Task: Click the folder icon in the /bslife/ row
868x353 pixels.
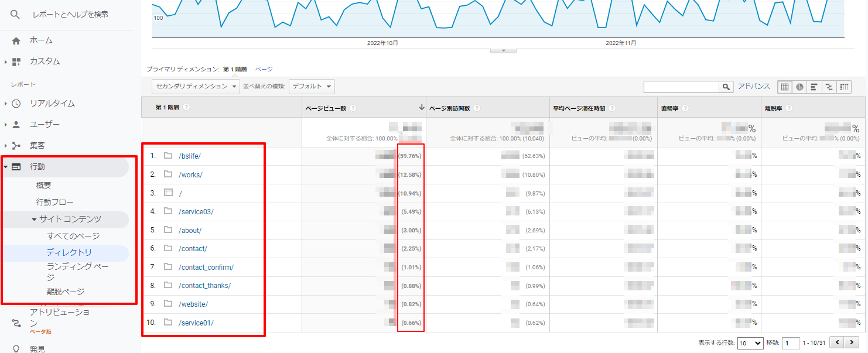Action: point(168,156)
